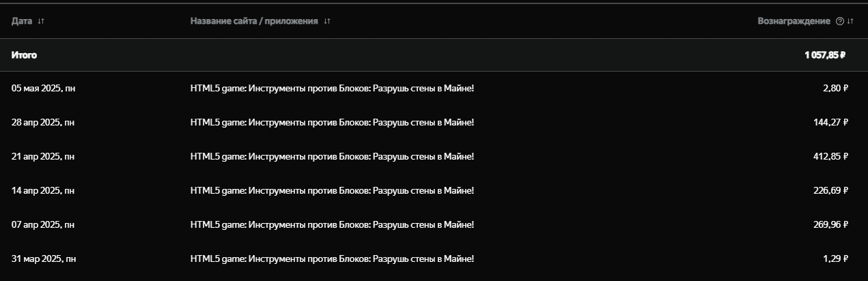Select the date 14 апр 2025, пн

click(43, 190)
